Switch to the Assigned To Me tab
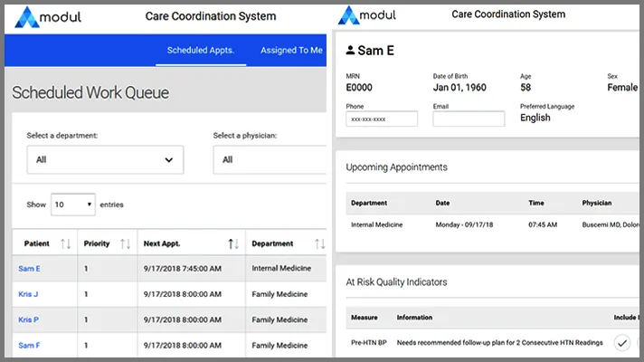Viewport: 644px width, 362px height. tap(291, 50)
